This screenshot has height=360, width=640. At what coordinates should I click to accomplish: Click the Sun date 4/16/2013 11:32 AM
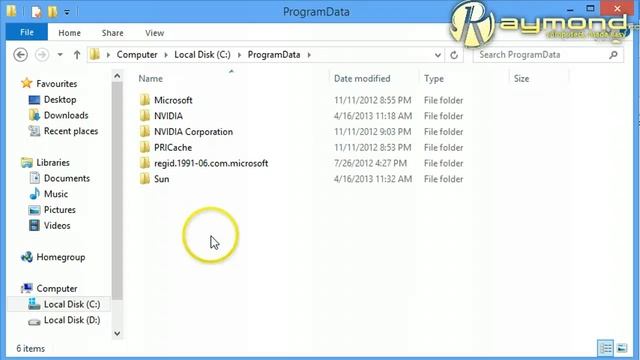373,179
